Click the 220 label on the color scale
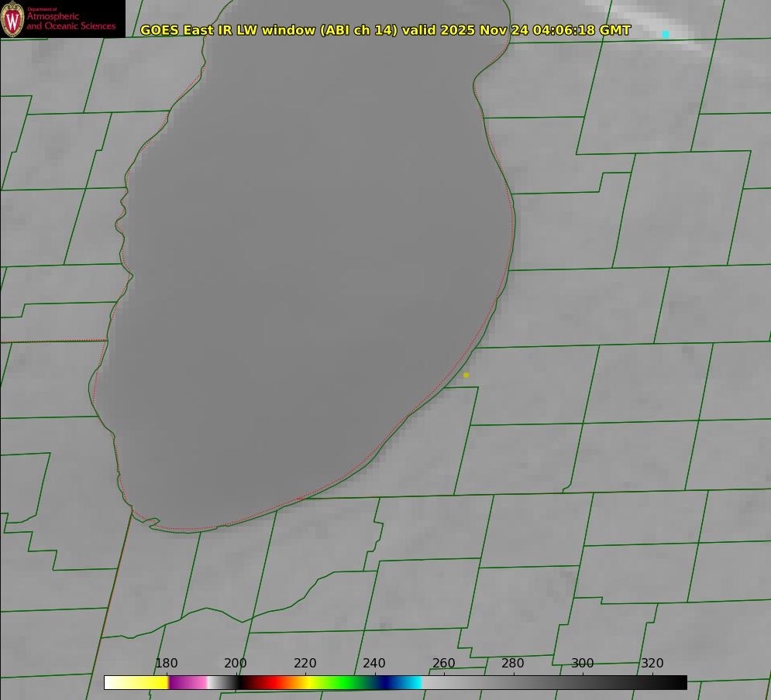Viewport: 771px width, 700px height. [x=305, y=664]
